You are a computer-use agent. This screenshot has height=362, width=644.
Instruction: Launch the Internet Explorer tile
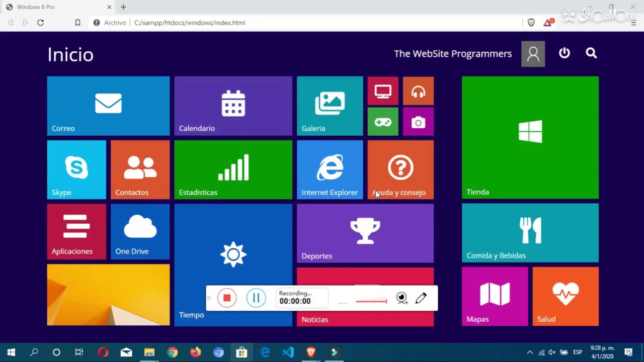click(330, 169)
